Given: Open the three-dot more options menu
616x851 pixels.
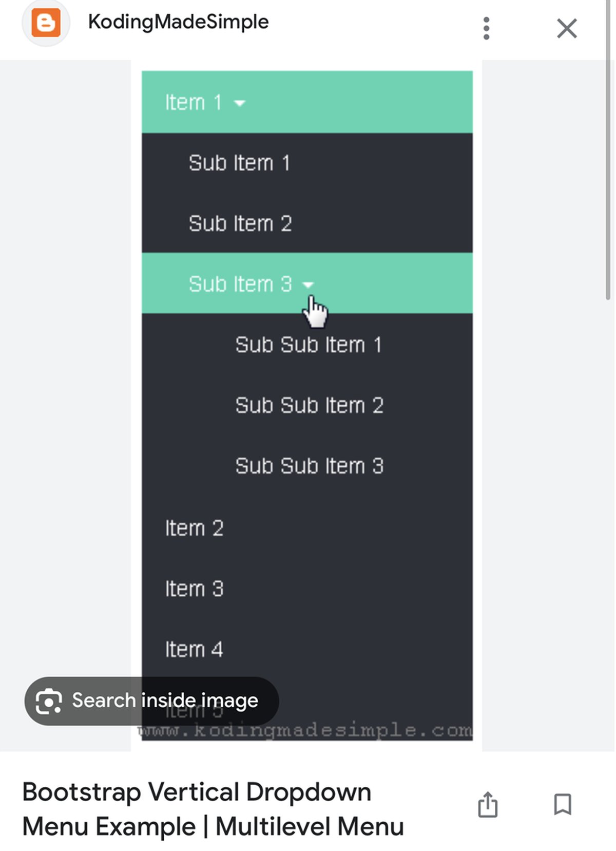Looking at the screenshot, I should tap(486, 28).
